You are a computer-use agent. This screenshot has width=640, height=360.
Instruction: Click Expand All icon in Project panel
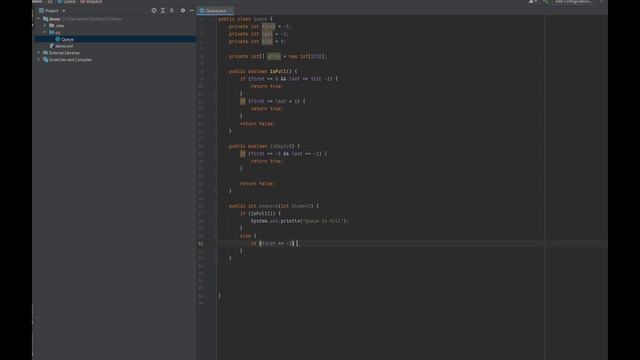click(x=163, y=11)
